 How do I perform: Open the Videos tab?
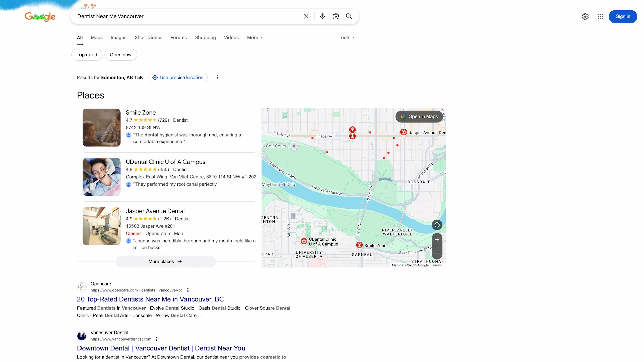point(231,38)
